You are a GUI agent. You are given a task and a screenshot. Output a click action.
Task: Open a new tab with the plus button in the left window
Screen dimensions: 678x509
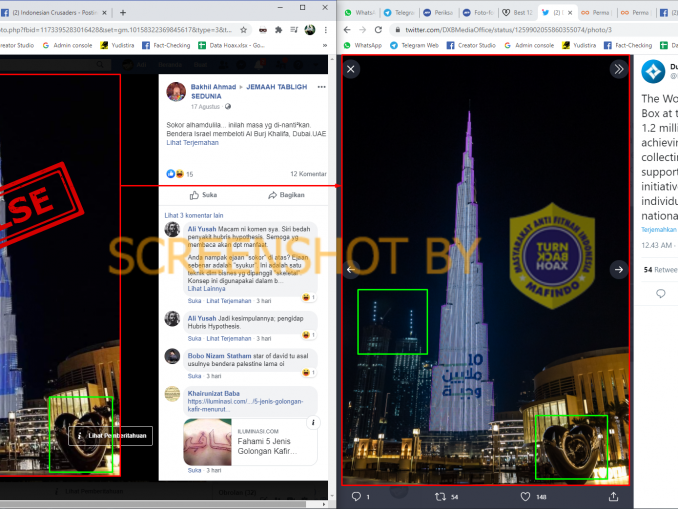tap(123, 13)
